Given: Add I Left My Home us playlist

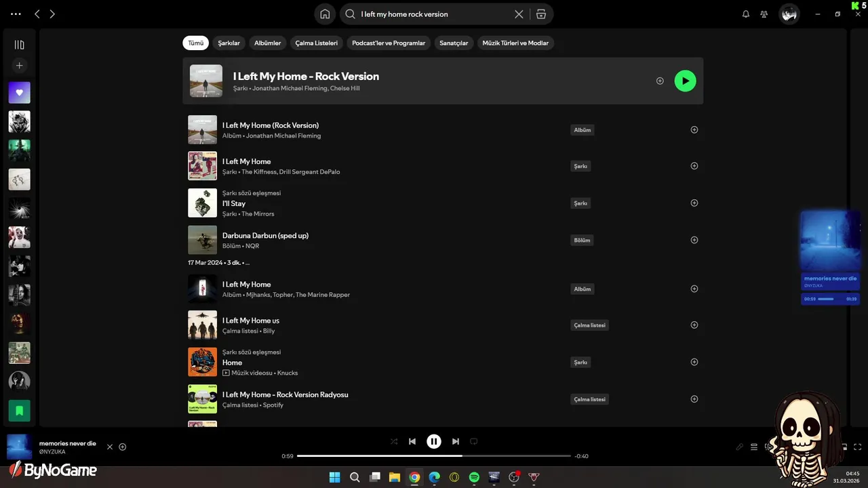Looking at the screenshot, I should tap(694, 325).
